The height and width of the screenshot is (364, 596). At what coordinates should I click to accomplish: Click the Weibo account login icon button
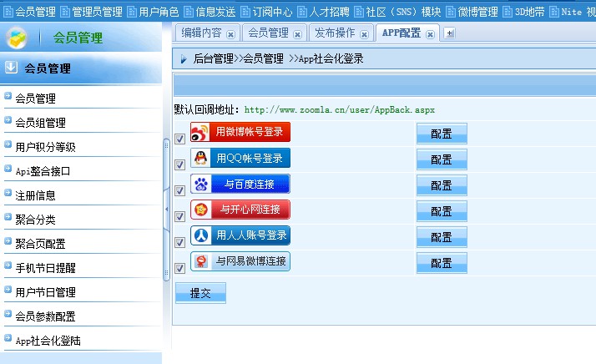click(x=241, y=132)
